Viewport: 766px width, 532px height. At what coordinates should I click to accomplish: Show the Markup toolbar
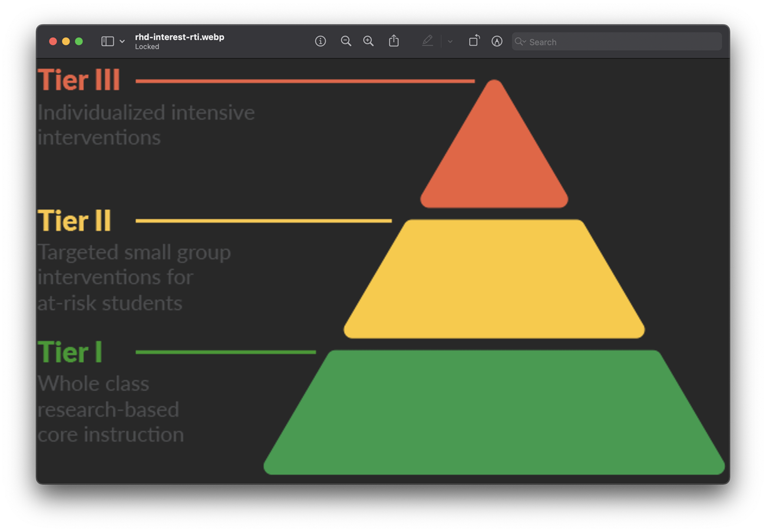tap(497, 41)
